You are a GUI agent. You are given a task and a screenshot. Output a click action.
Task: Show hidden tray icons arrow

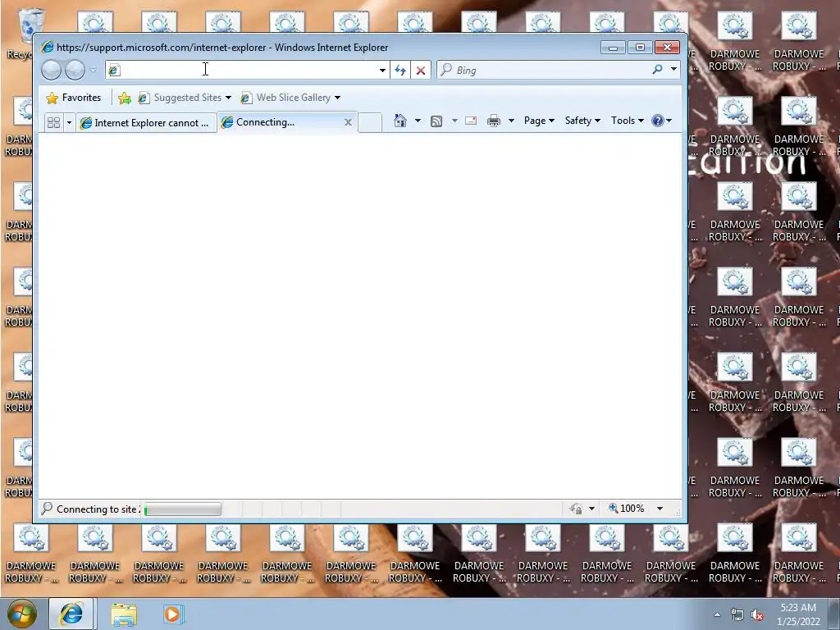[717, 614]
